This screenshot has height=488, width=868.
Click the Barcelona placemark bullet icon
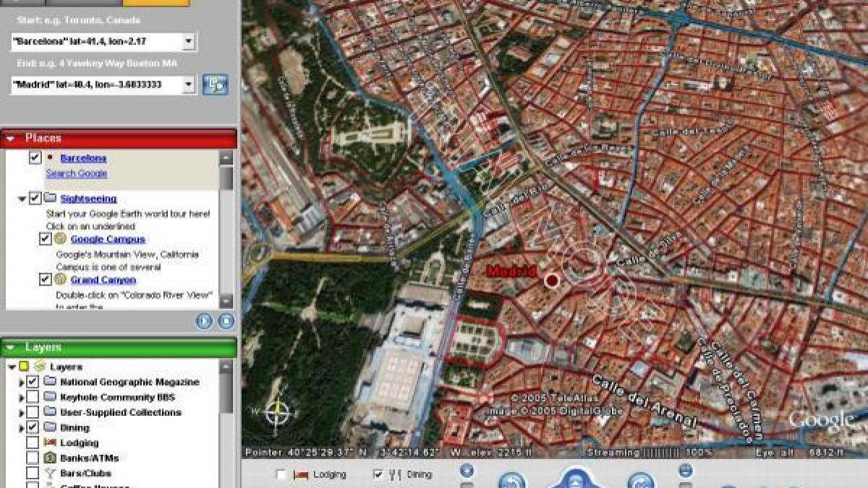[50, 158]
